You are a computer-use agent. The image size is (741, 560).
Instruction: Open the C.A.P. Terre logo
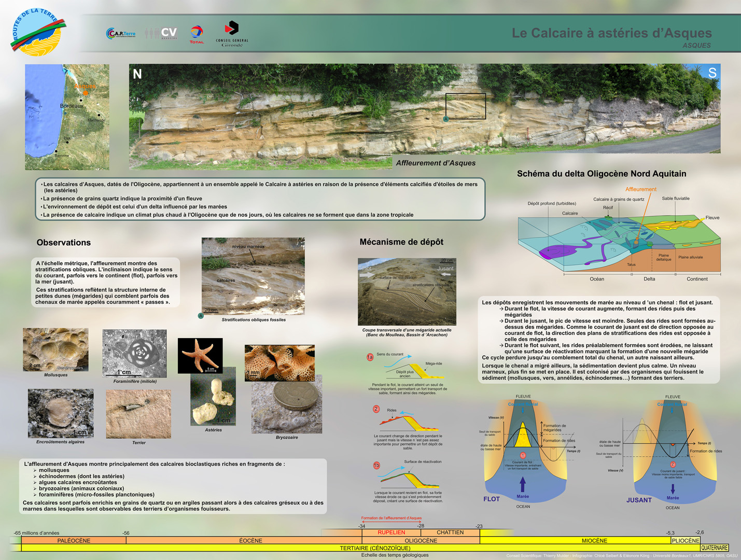tap(121, 33)
